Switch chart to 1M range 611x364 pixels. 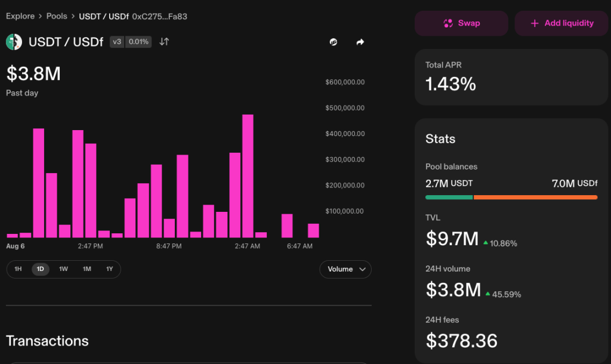tap(87, 269)
